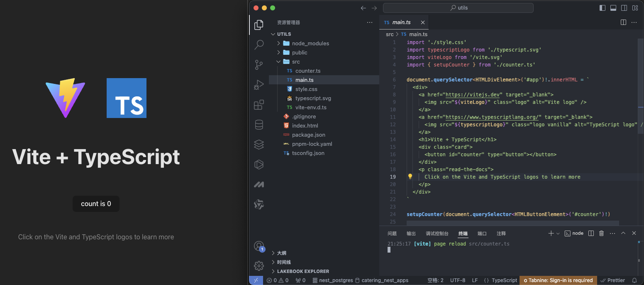This screenshot has width=644, height=285.
Task: Open the Explorer view in activity bar
Action: point(259,25)
